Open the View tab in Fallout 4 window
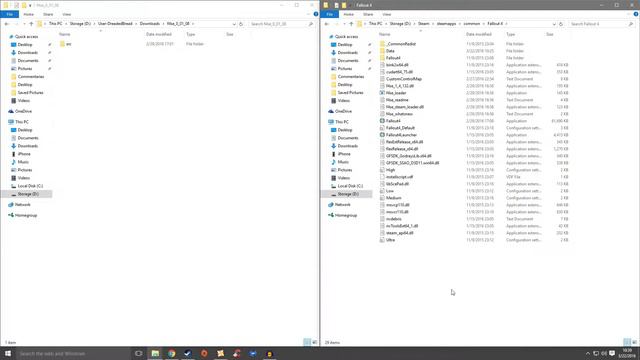 tap(387, 14)
